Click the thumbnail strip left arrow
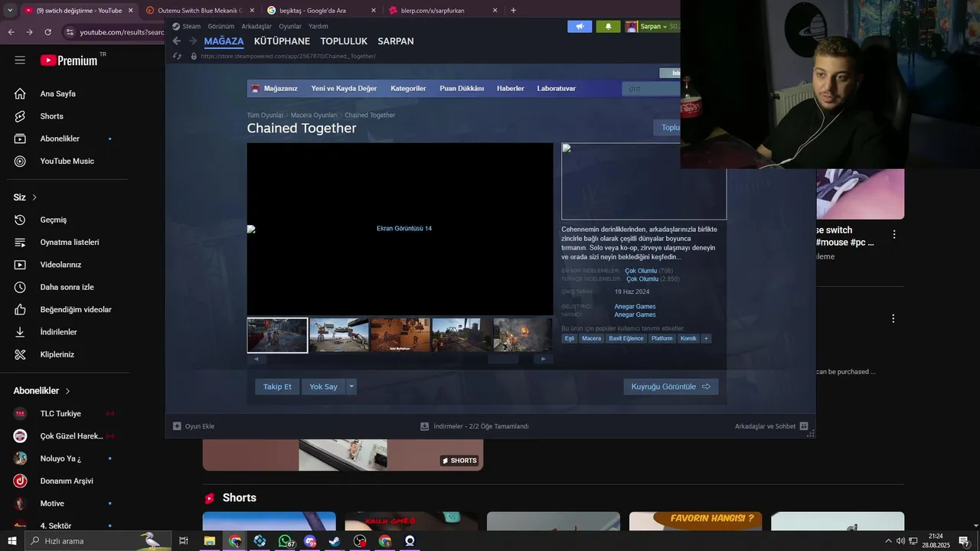The height and width of the screenshot is (551, 980). click(256, 359)
